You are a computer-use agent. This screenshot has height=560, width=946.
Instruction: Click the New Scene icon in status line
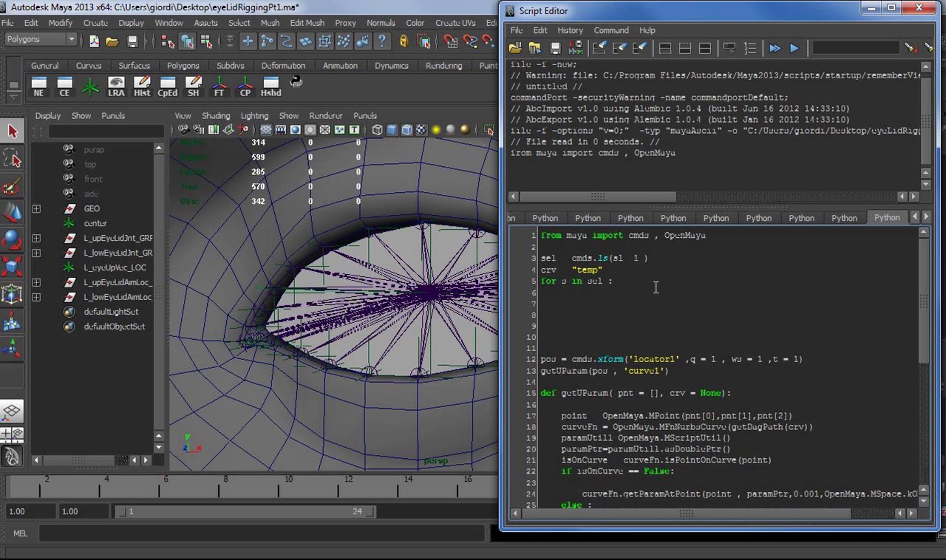coord(94,41)
